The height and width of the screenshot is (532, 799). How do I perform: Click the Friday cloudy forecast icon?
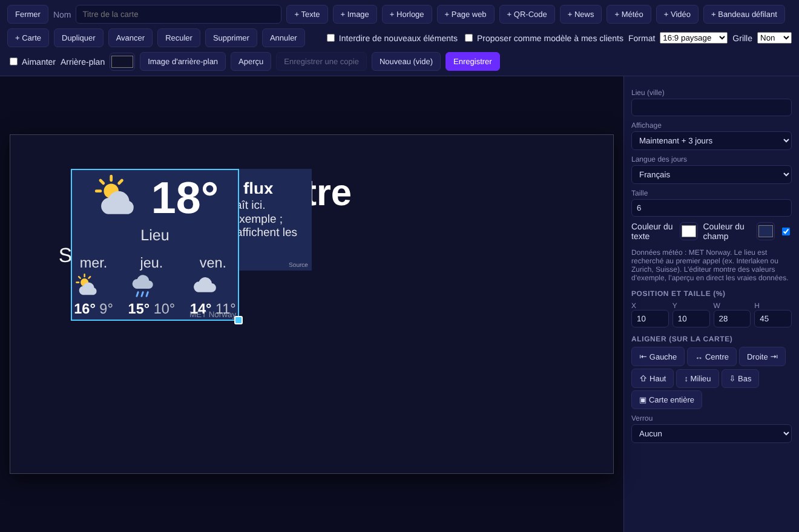tap(205, 285)
